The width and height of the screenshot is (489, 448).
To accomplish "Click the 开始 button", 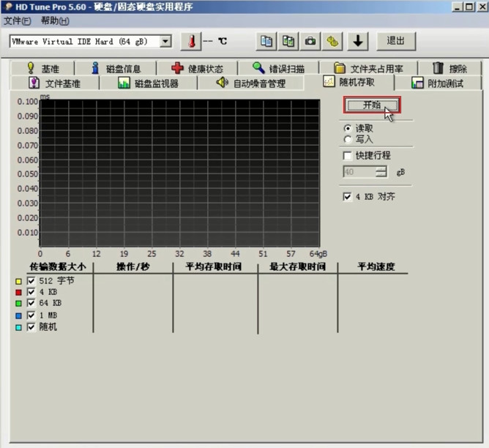I will (x=372, y=105).
